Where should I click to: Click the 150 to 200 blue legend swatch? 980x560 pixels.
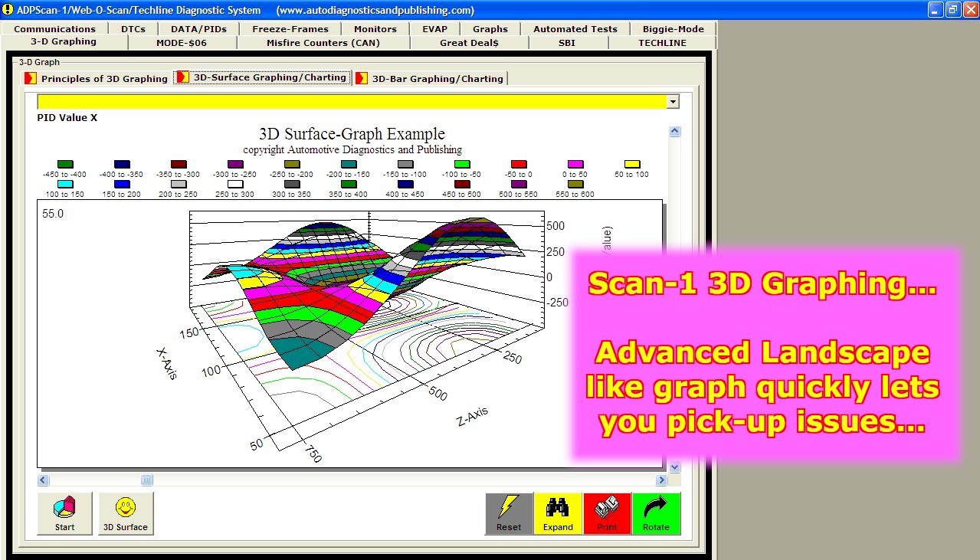click(x=122, y=184)
